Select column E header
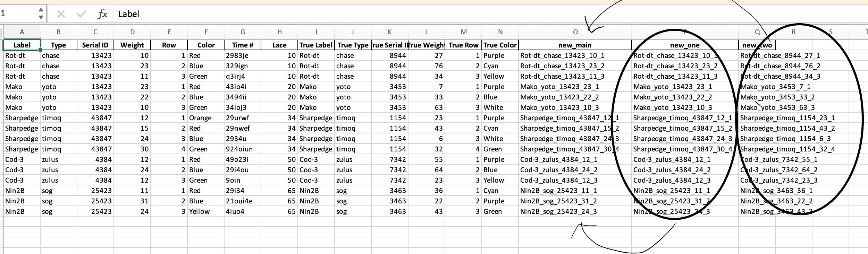Image resolution: width=868 pixels, height=254 pixels. [x=169, y=32]
